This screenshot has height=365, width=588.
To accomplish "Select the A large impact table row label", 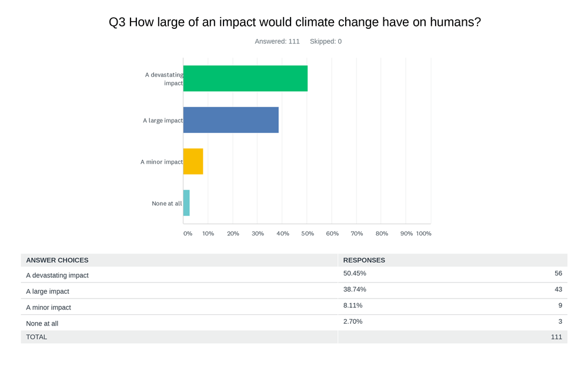I will [x=48, y=291].
